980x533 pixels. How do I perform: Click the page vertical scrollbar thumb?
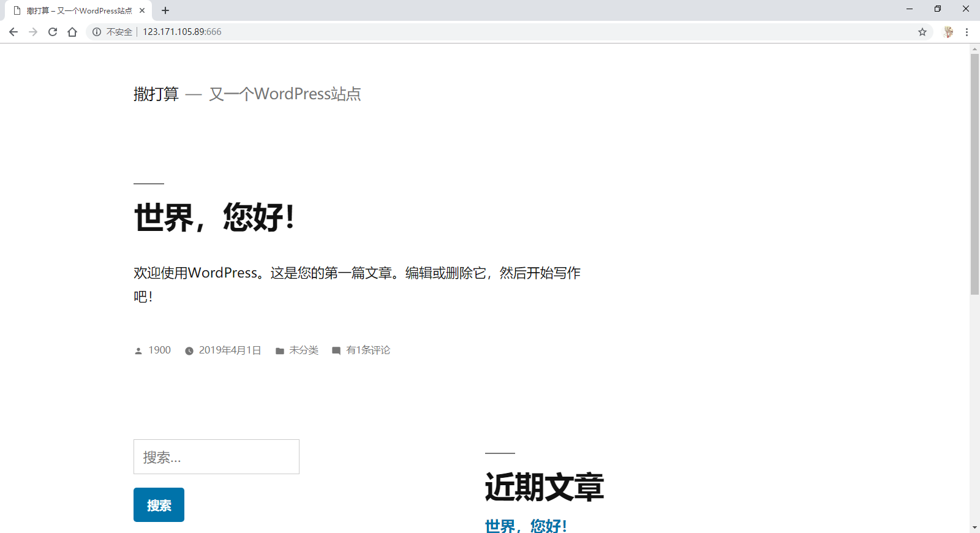coord(974,175)
